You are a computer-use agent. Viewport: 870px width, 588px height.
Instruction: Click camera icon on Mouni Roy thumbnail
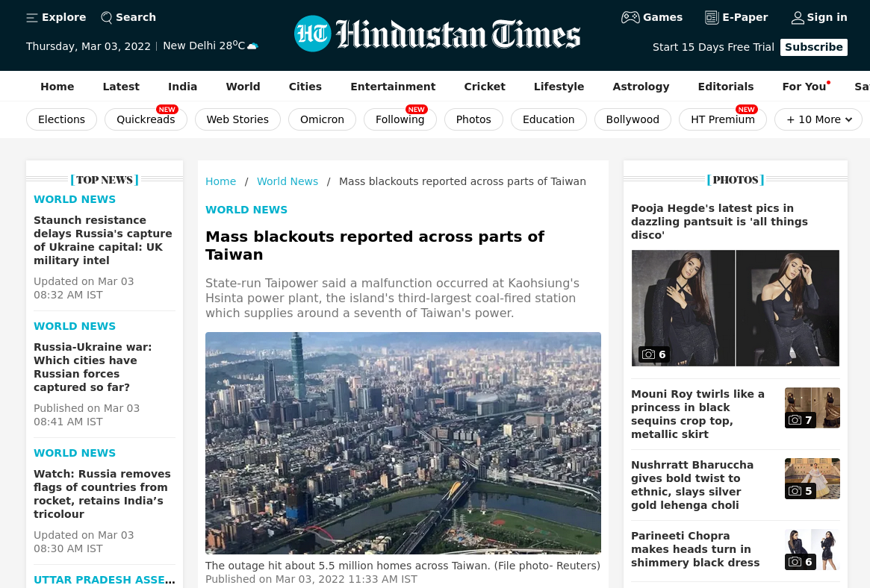[x=795, y=420]
